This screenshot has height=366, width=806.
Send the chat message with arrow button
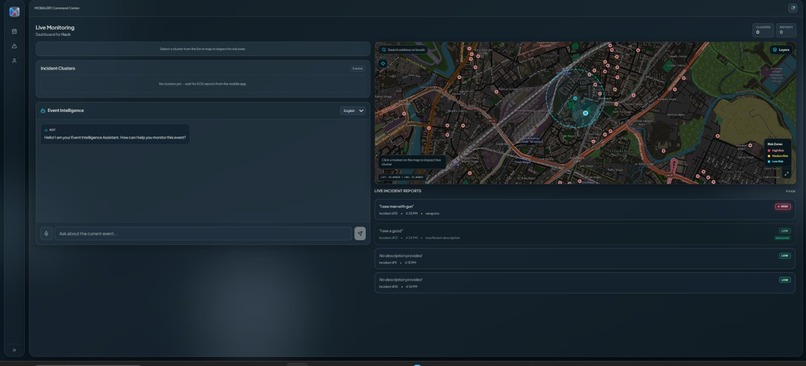tap(360, 233)
